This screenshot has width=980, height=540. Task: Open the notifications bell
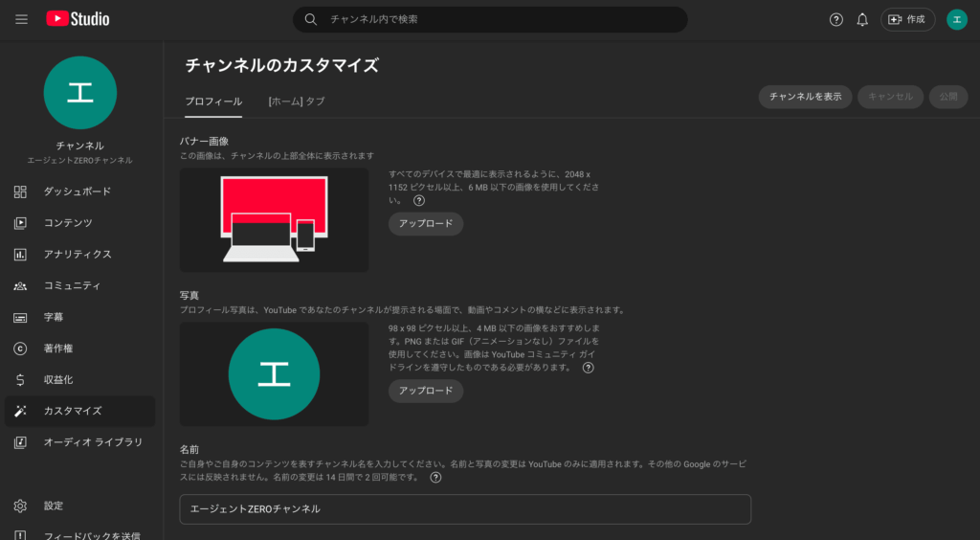862,19
